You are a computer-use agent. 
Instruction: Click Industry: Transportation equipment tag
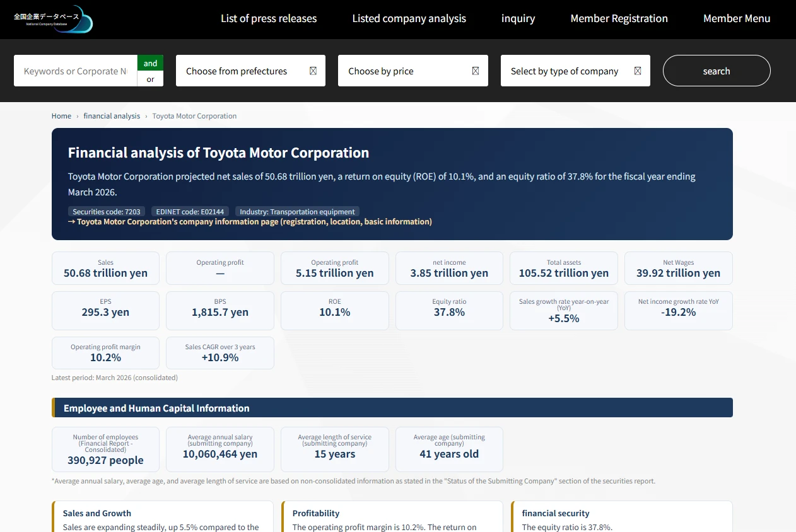pos(297,212)
